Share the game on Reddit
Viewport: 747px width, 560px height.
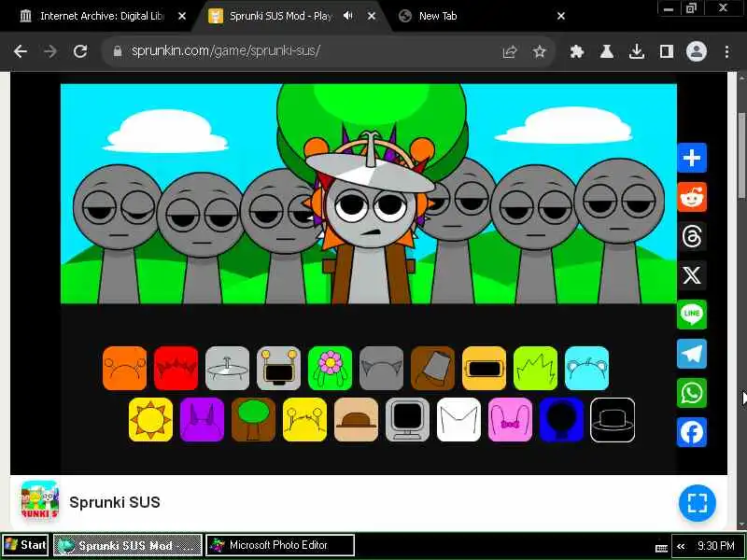pyautogui.click(x=692, y=197)
